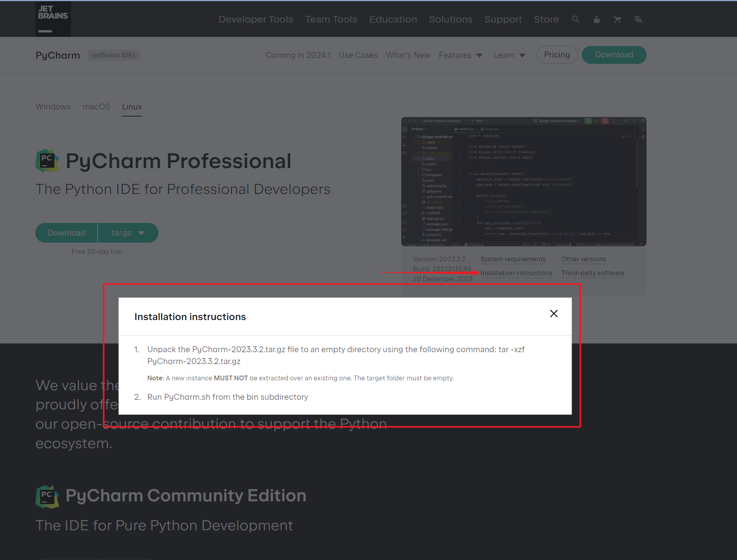Click the PyCharm Professional logo icon
The image size is (737, 560).
coord(47,161)
